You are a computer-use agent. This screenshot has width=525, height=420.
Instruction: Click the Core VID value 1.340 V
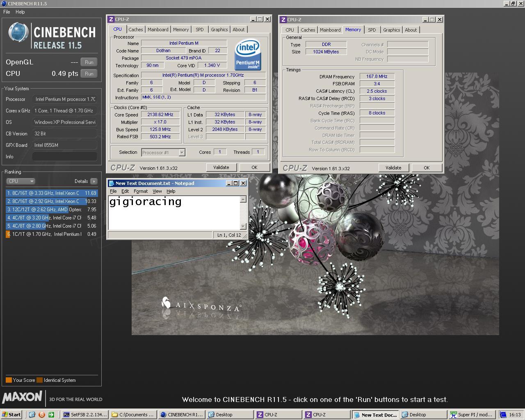212,66
